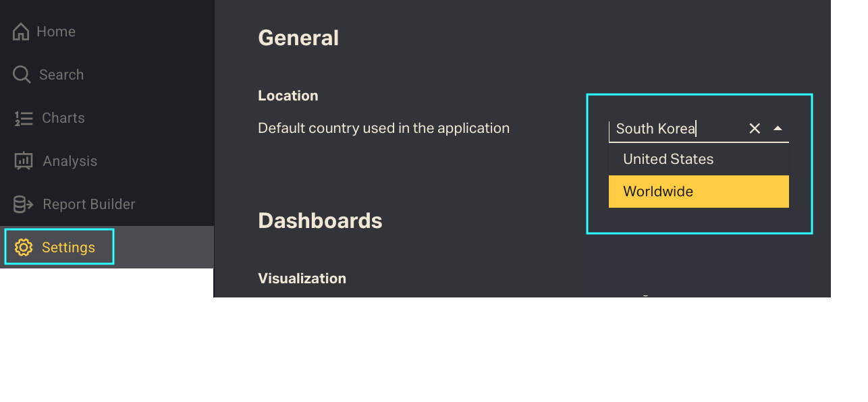Select the Settings label in sidebar

pos(68,248)
